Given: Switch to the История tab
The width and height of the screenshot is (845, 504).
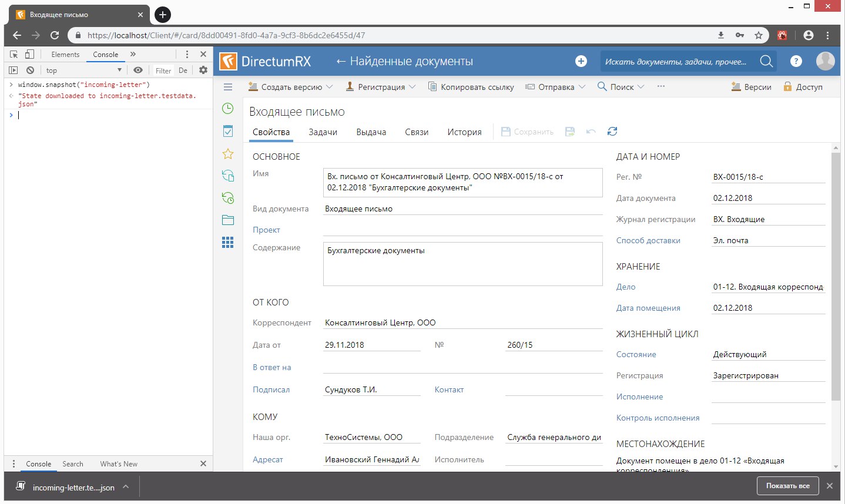Looking at the screenshot, I should click(x=464, y=132).
